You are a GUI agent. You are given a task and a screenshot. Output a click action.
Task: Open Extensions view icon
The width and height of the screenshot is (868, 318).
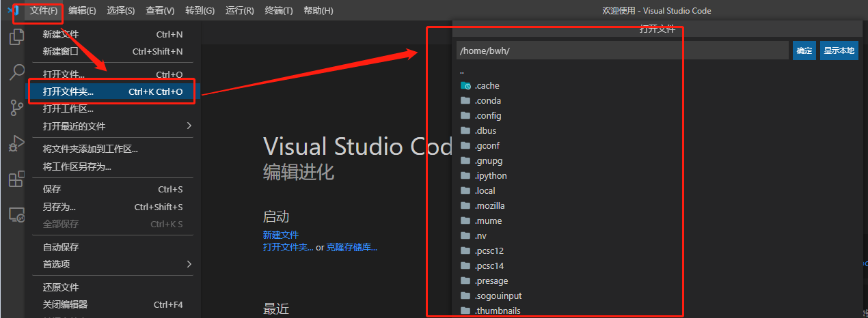(16, 179)
